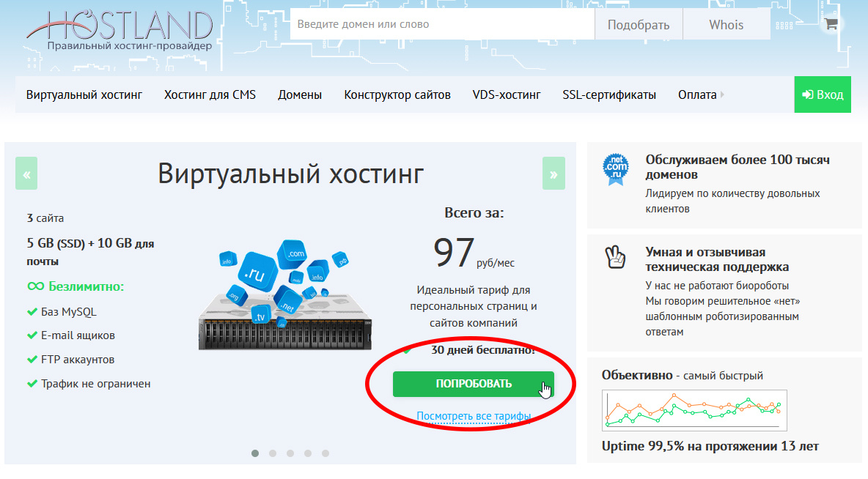
Task: Click the E-mail ящиков list item
Action: [78, 335]
